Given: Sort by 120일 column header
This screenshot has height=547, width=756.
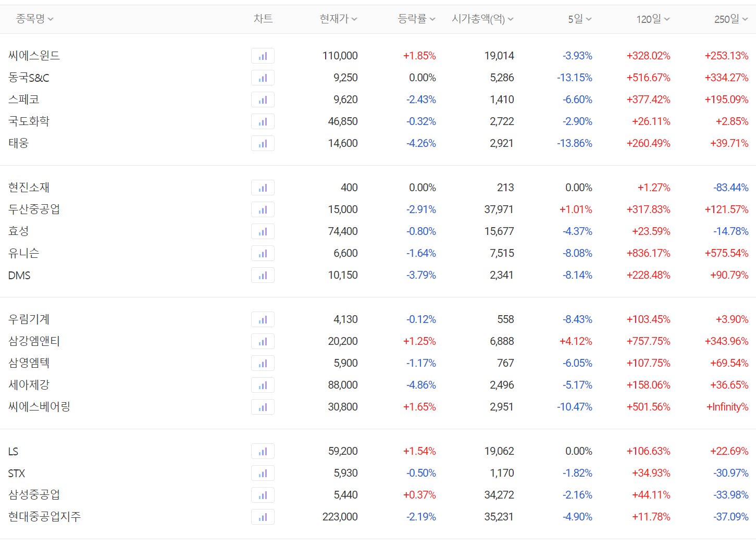Looking at the screenshot, I should [653, 19].
